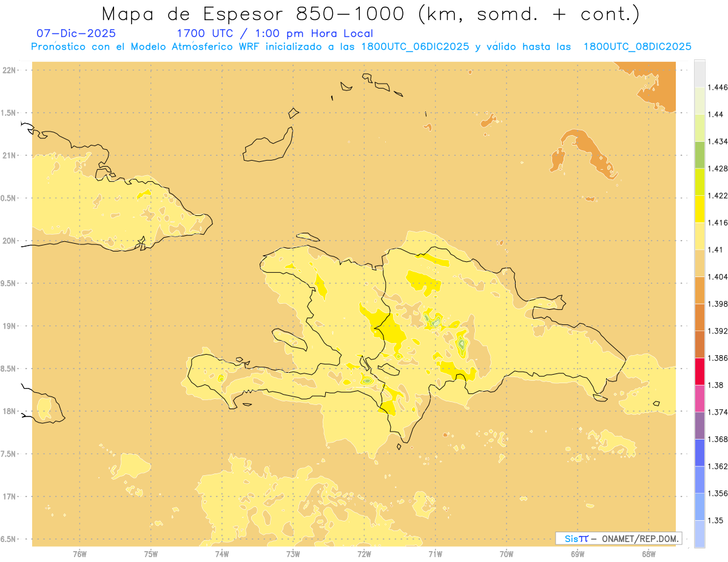Select the date label '07-Dic-2025'

click(x=76, y=33)
